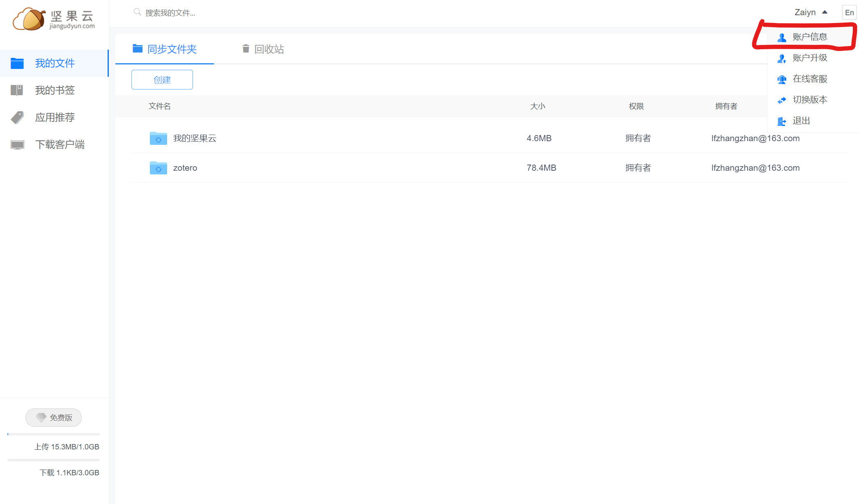Viewport: 859px width, 504px height.
Task: Click the download quota progress bar
Action: (53, 460)
